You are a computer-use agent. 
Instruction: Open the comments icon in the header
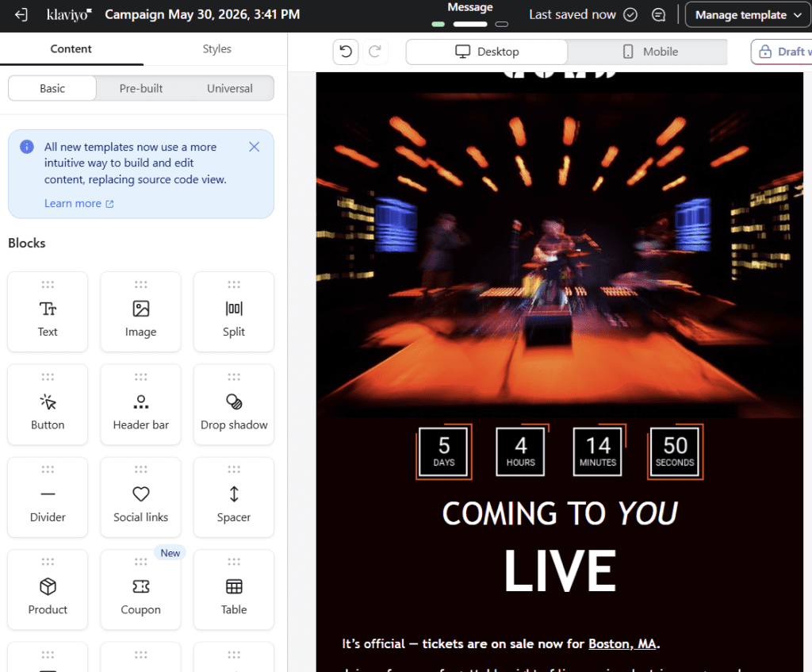658,14
